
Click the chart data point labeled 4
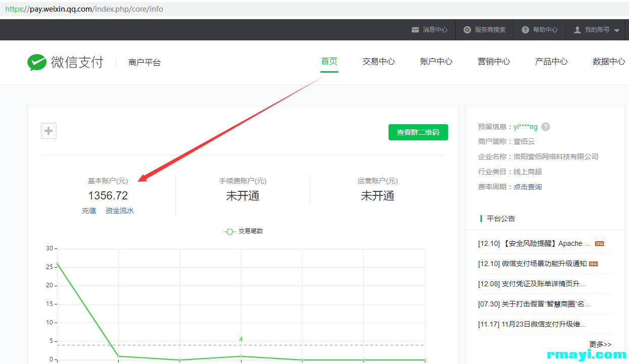pyautogui.click(x=241, y=356)
